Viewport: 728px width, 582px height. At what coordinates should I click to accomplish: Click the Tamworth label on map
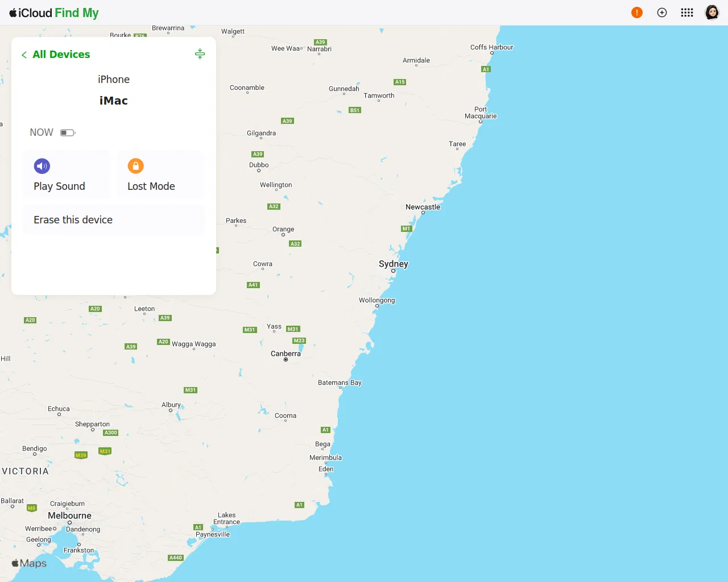(379, 95)
